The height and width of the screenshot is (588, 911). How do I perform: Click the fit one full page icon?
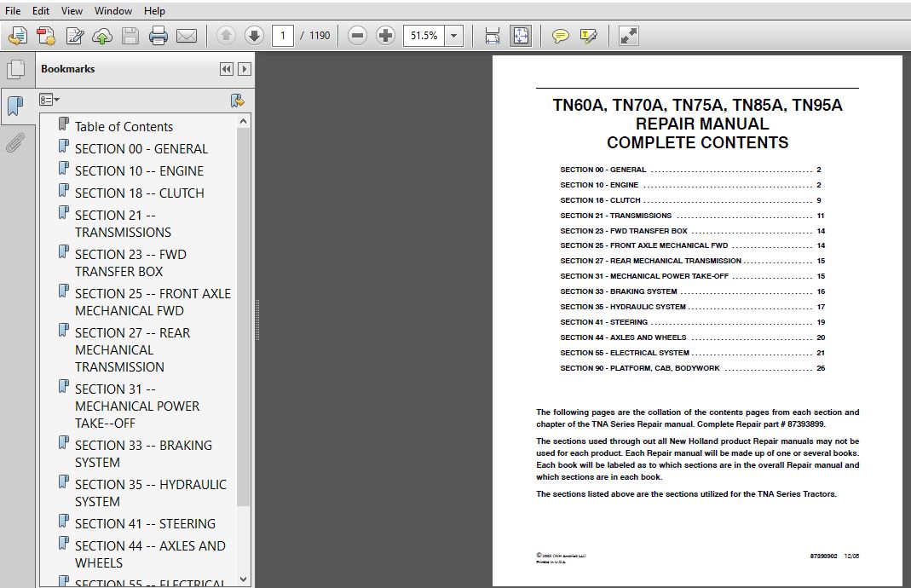520,36
